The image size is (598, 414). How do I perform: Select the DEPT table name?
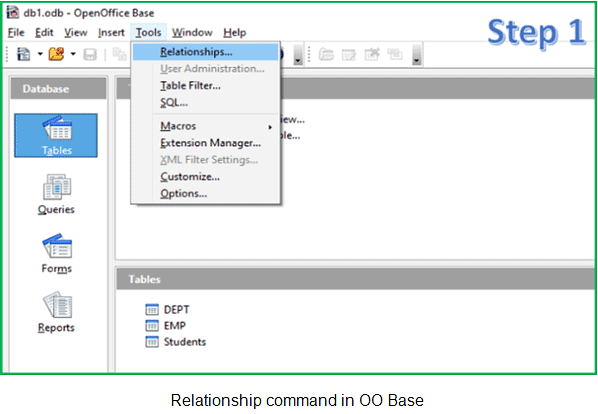[176, 310]
